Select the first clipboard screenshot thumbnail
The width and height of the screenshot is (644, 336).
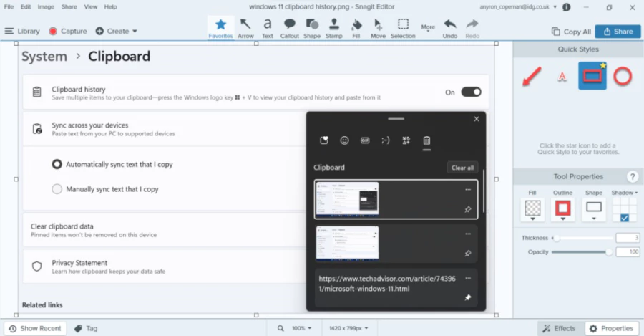pyautogui.click(x=347, y=199)
